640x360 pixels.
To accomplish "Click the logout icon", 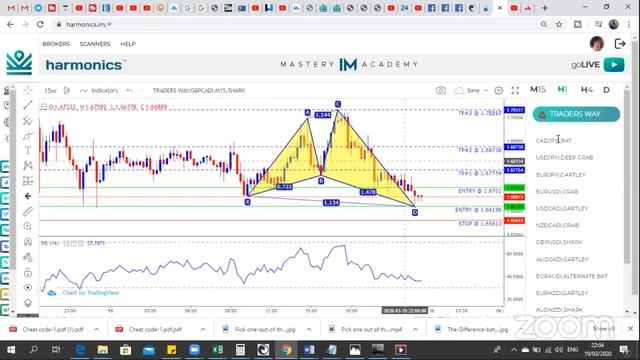I will 620,44.
